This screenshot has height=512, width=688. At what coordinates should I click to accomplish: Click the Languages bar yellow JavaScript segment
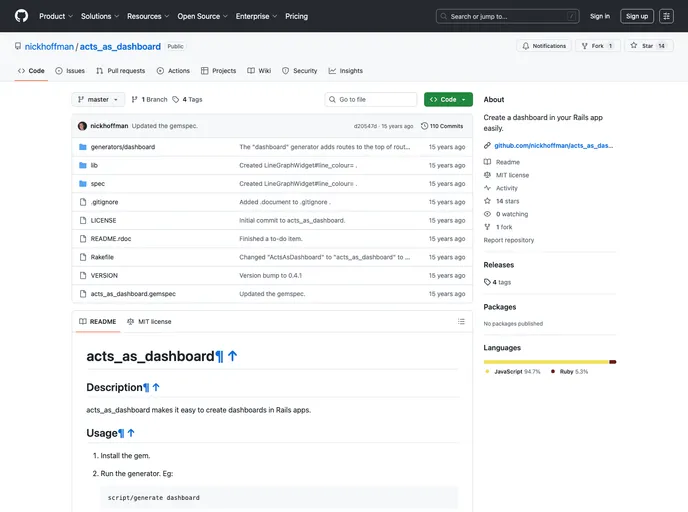point(546,362)
